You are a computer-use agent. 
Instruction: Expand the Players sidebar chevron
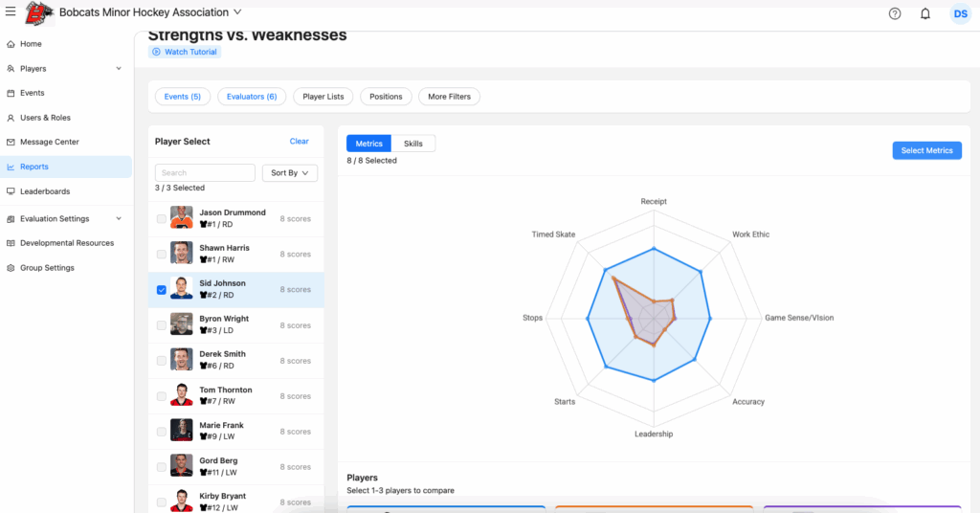point(119,69)
